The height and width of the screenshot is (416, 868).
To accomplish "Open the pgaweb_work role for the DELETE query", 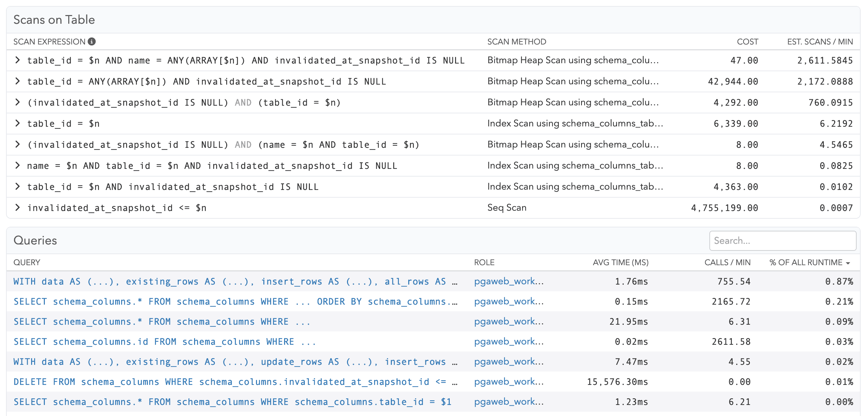I will pyautogui.click(x=508, y=381).
